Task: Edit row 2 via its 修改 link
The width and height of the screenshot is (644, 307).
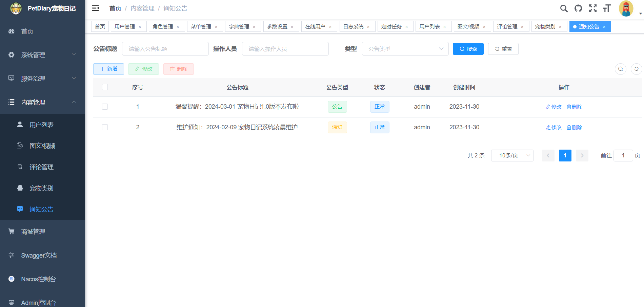Action: coord(554,127)
